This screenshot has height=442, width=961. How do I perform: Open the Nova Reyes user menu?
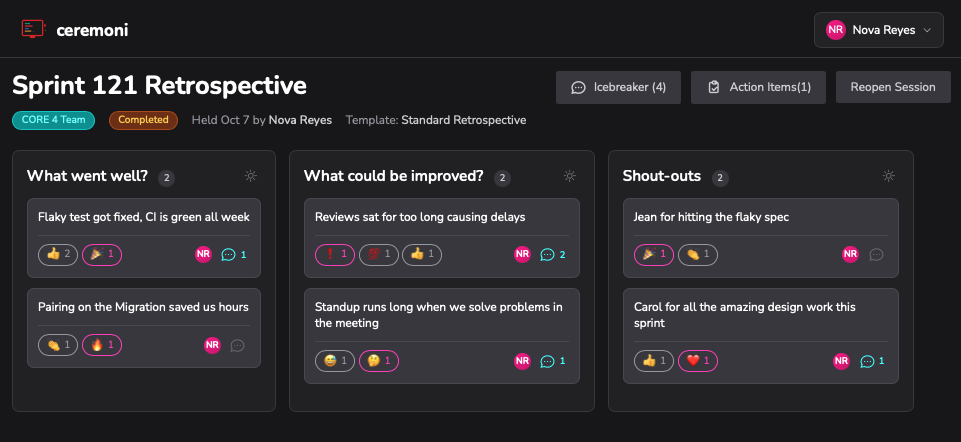point(878,30)
